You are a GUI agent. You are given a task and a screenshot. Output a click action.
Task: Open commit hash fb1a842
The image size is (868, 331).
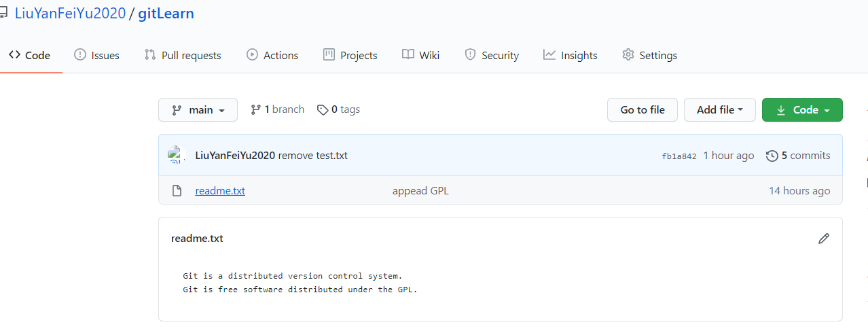click(x=679, y=156)
